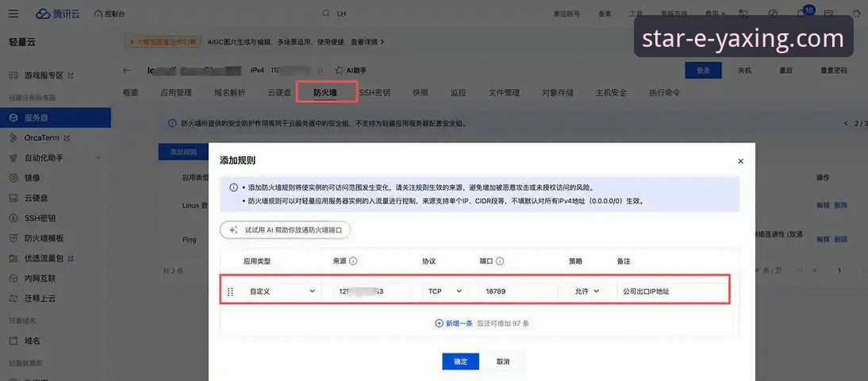The height and width of the screenshot is (381, 868).
Task: Open 备案 in the top bar
Action: pyautogui.click(x=605, y=13)
